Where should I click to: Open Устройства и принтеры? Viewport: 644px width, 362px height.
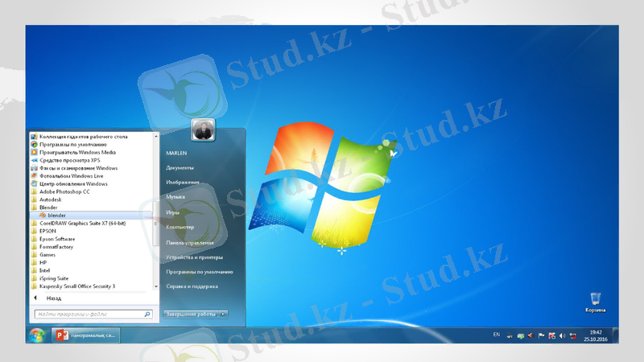click(194, 257)
